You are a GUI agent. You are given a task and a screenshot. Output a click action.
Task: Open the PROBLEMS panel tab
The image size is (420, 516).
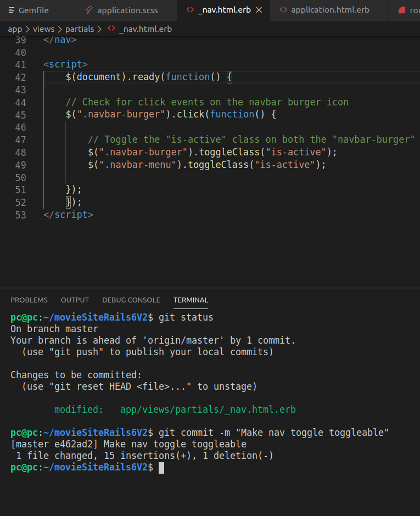click(29, 300)
